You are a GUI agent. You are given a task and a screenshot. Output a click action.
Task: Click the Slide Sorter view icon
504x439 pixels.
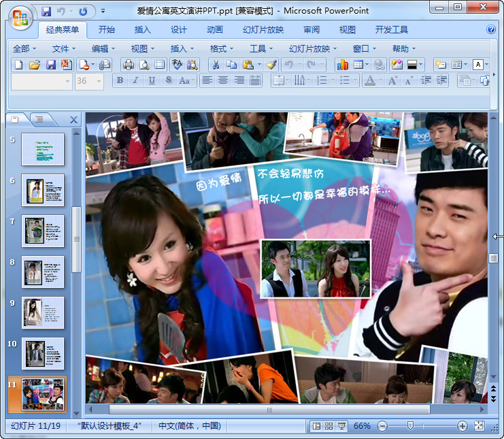point(329,426)
